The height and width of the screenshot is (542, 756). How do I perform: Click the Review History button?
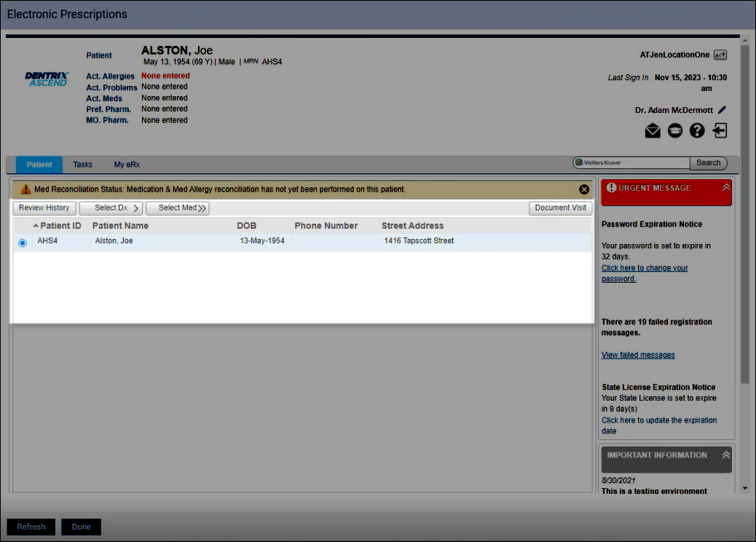coord(44,208)
